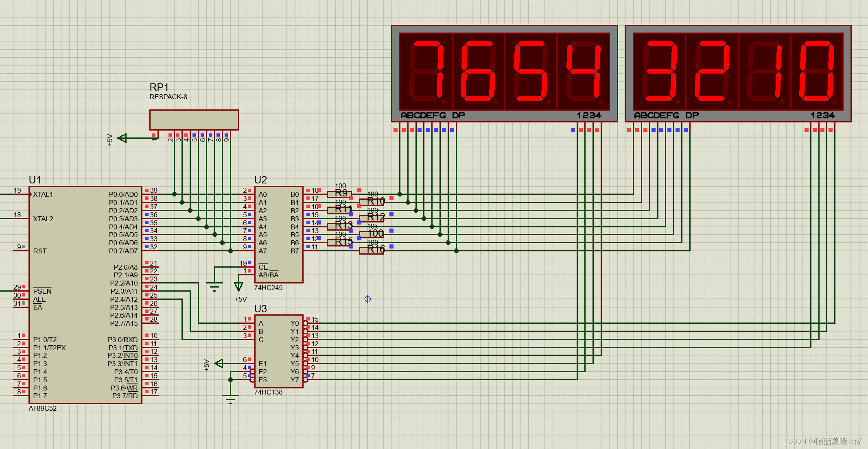Select the RP1 resistor pack body
The width and height of the screenshot is (868, 449).
point(194,120)
